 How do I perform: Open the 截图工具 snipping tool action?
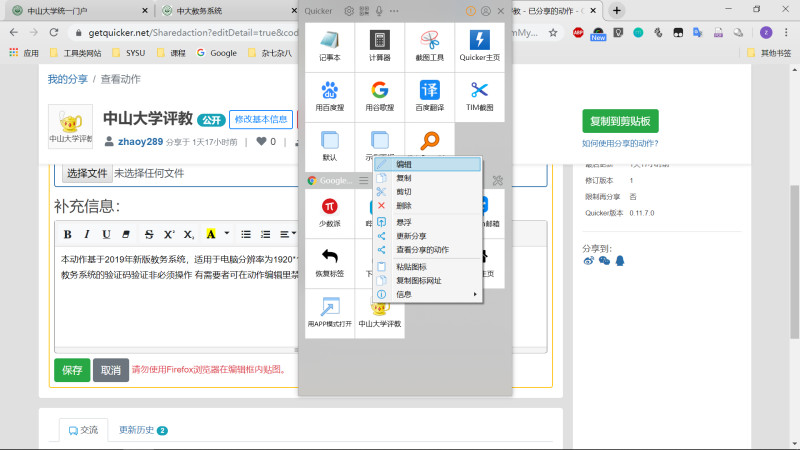(430, 47)
